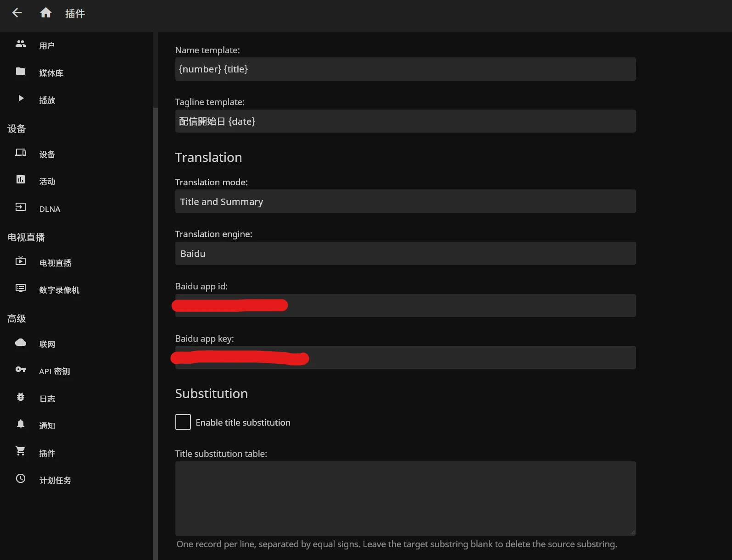Click the media library folder icon
The height and width of the screenshot is (560, 732).
coord(21,71)
